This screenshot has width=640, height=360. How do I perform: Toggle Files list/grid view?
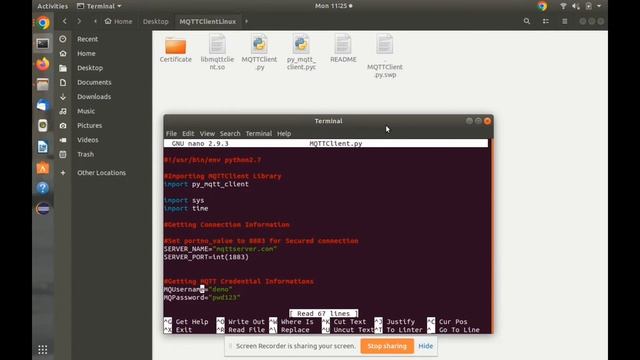pos(546,21)
